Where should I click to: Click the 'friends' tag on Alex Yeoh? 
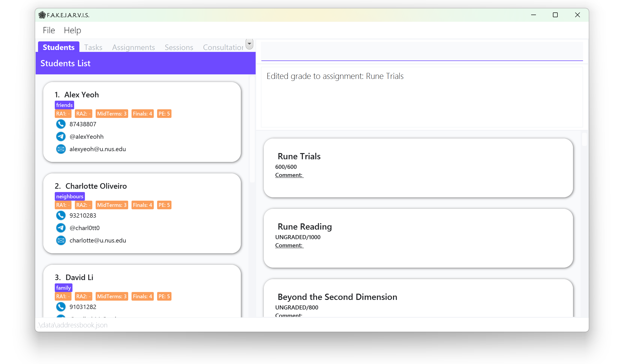64,105
